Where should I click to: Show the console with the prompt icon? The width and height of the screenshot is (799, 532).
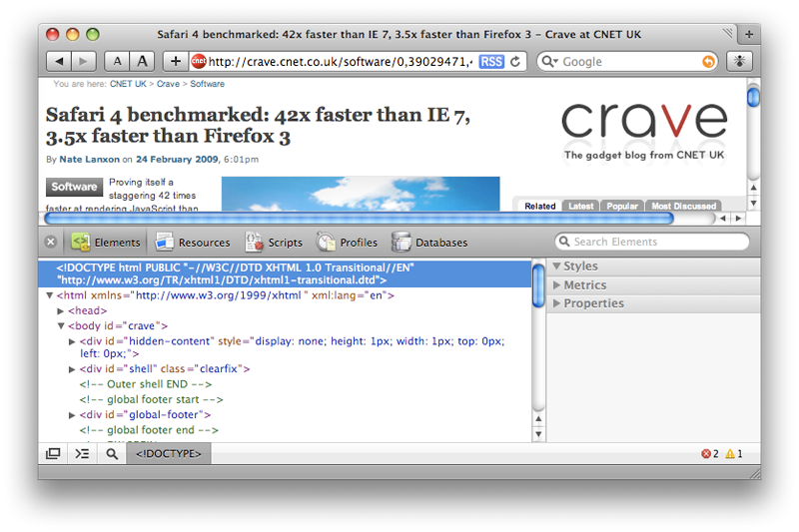tap(82, 453)
